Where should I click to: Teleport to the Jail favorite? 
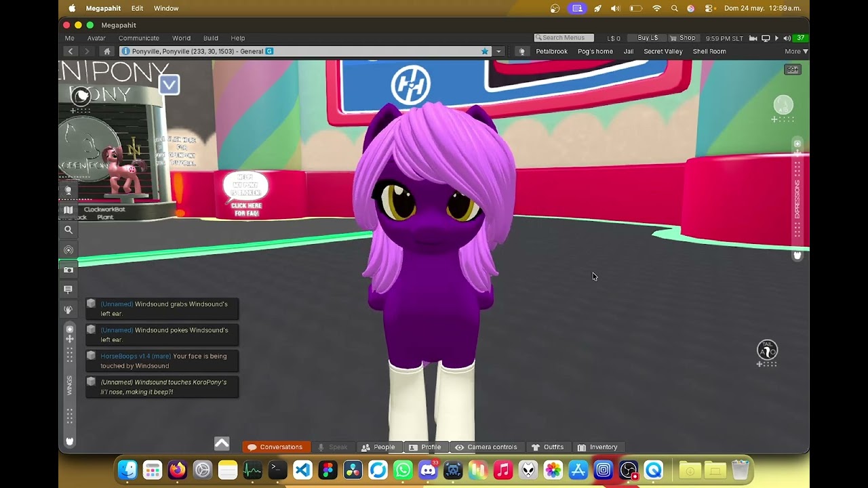[629, 52]
